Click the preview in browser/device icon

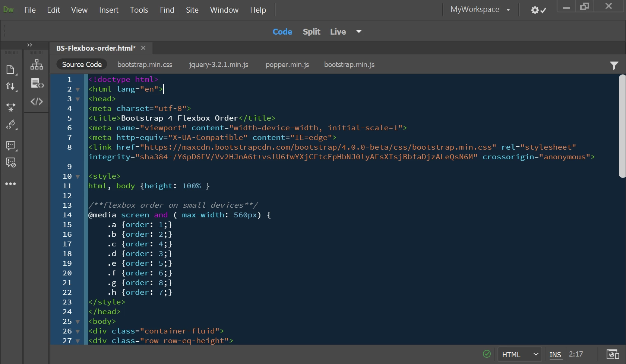(x=613, y=354)
